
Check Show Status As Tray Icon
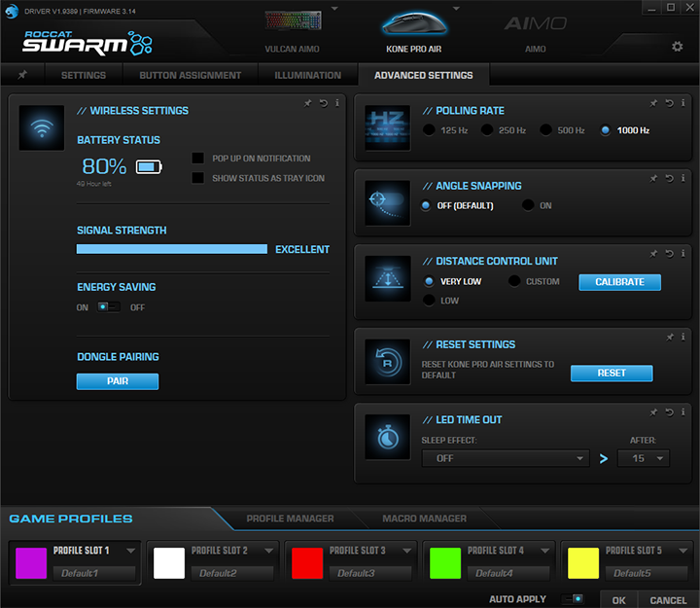[198, 178]
